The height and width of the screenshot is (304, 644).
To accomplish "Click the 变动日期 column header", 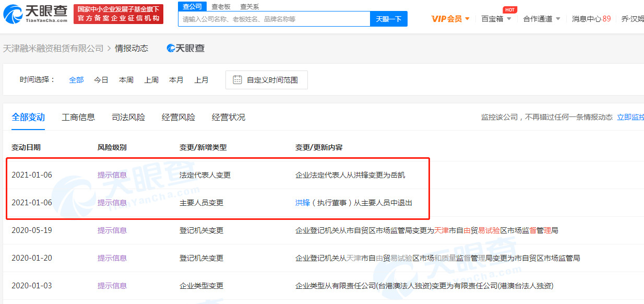I will coord(26,147).
